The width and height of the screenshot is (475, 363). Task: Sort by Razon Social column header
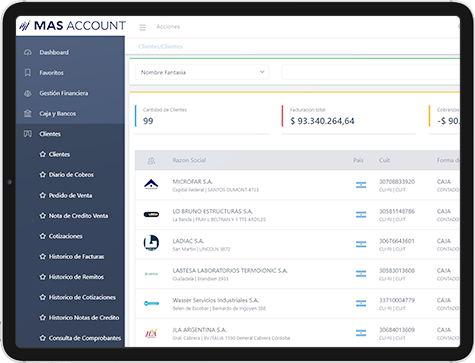tap(189, 160)
